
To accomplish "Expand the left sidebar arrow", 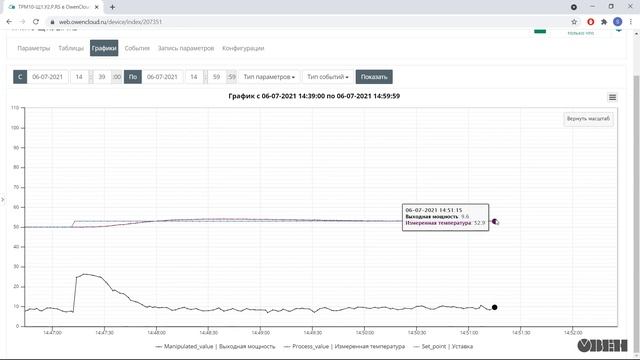I will 2,200.
